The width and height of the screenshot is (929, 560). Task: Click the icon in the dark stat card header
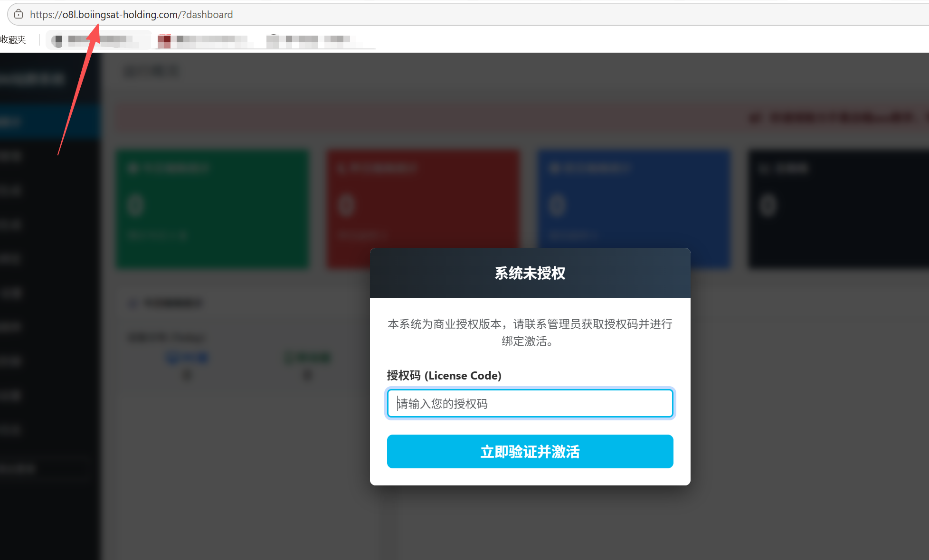point(764,168)
